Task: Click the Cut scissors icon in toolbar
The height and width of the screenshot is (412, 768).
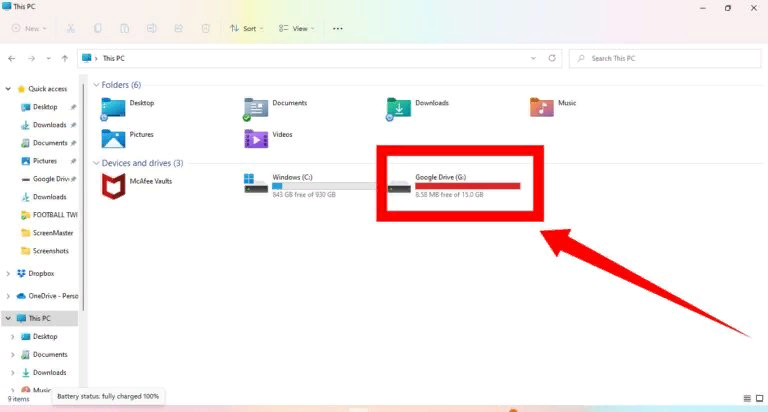Action: click(x=71, y=28)
